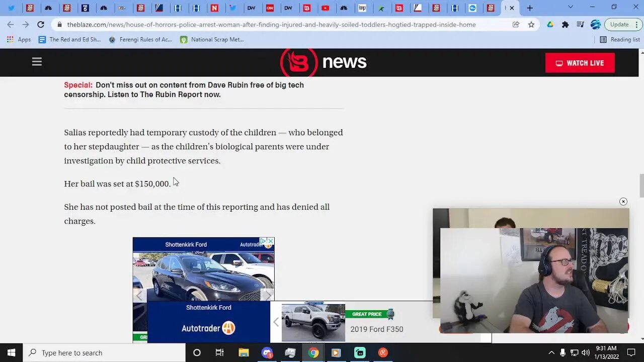Open The Rubin Report special promo link
The width and height of the screenshot is (644, 362).
point(184,89)
